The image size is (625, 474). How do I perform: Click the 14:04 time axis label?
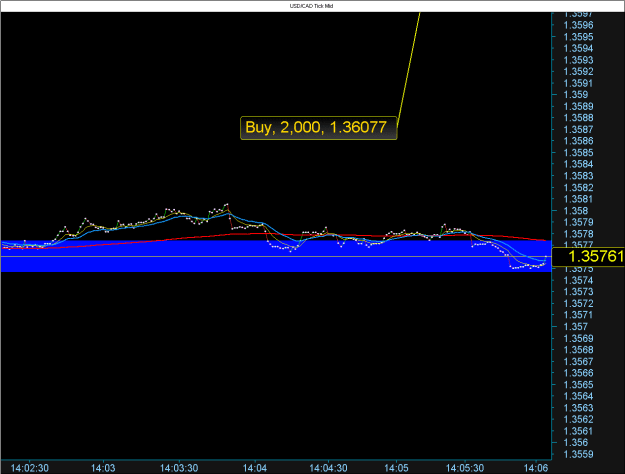pyautogui.click(x=255, y=468)
